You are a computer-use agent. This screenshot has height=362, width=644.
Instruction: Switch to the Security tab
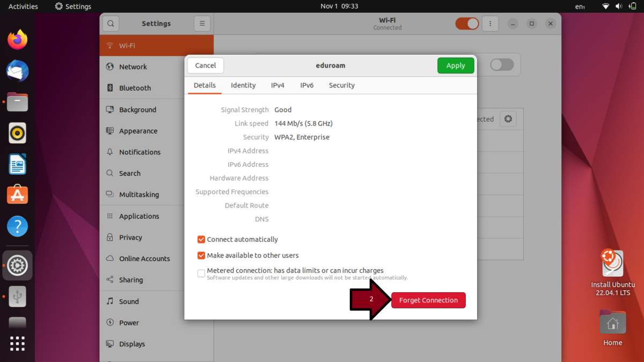click(x=341, y=85)
